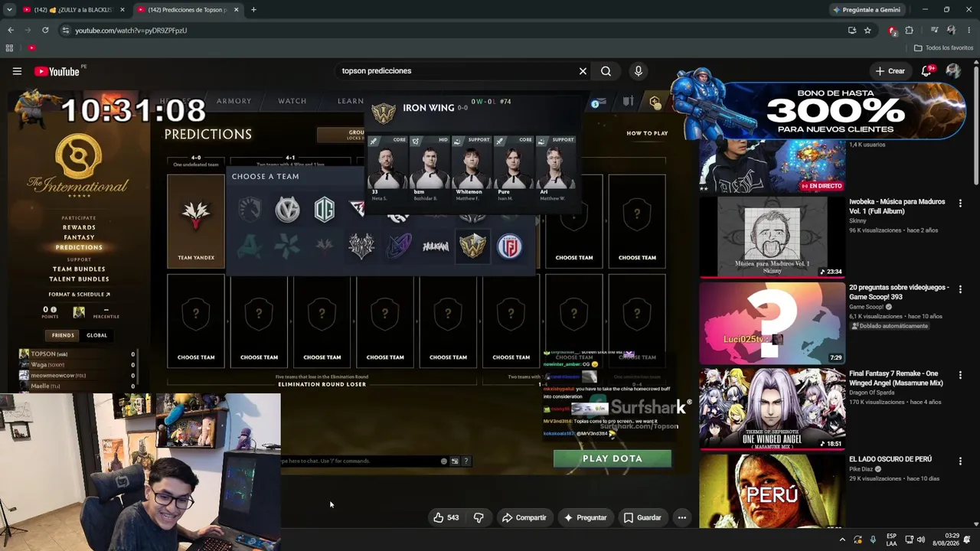The width and height of the screenshot is (980, 551).
Task: Close the Predicciones de Topson tab
Action: click(236, 10)
